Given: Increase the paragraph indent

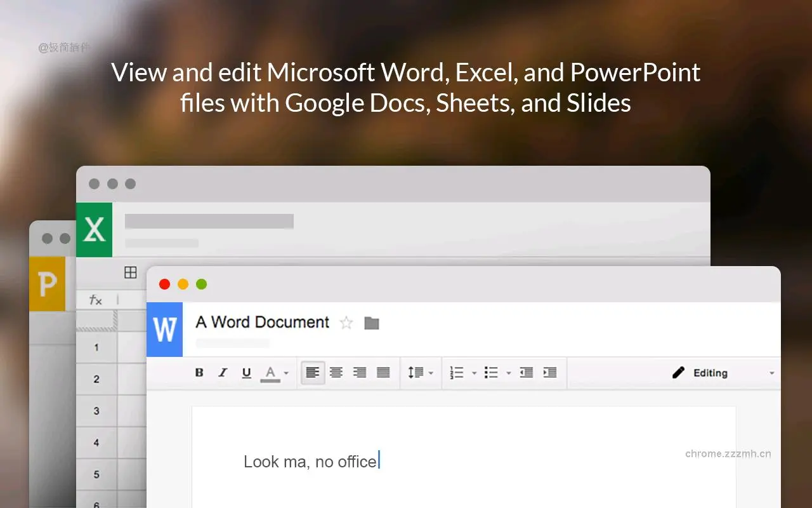Looking at the screenshot, I should pos(549,373).
